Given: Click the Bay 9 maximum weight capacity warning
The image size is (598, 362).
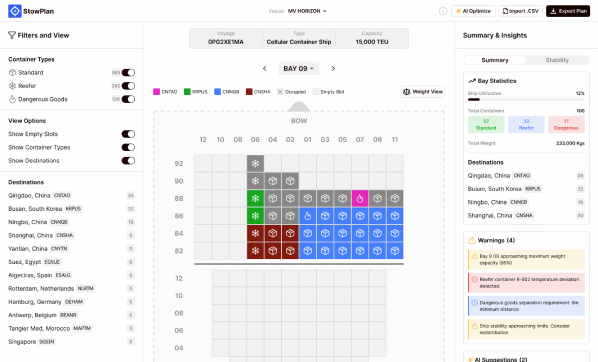Looking at the screenshot, I should 526,259.
